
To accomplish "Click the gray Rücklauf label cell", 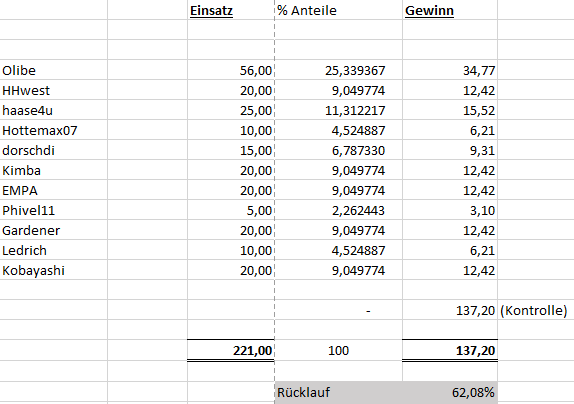I will tap(338, 392).
